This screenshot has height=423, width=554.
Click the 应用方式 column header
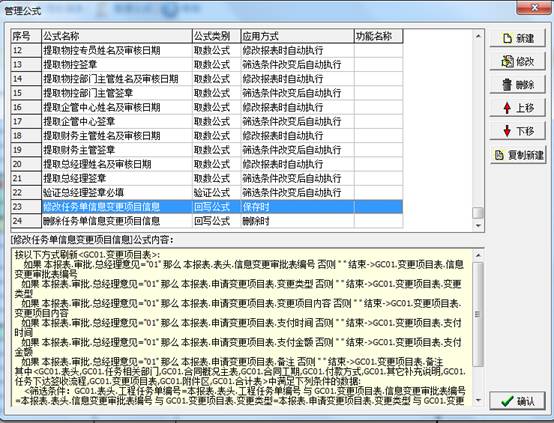click(x=297, y=36)
